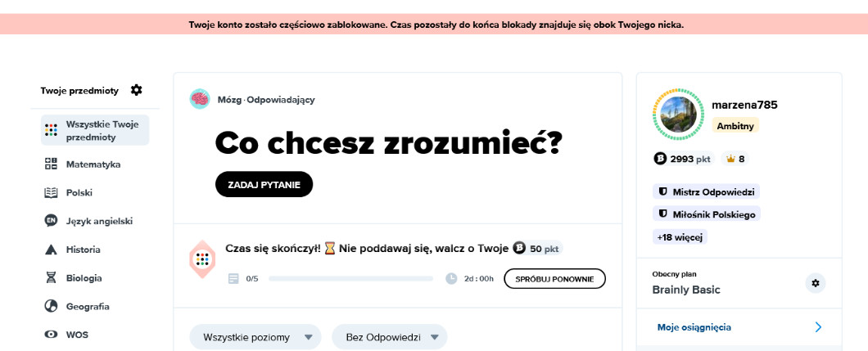Click the Mistrz Odpowiedzi badge
This screenshot has height=351, width=868.
pyautogui.click(x=706, y=191)
